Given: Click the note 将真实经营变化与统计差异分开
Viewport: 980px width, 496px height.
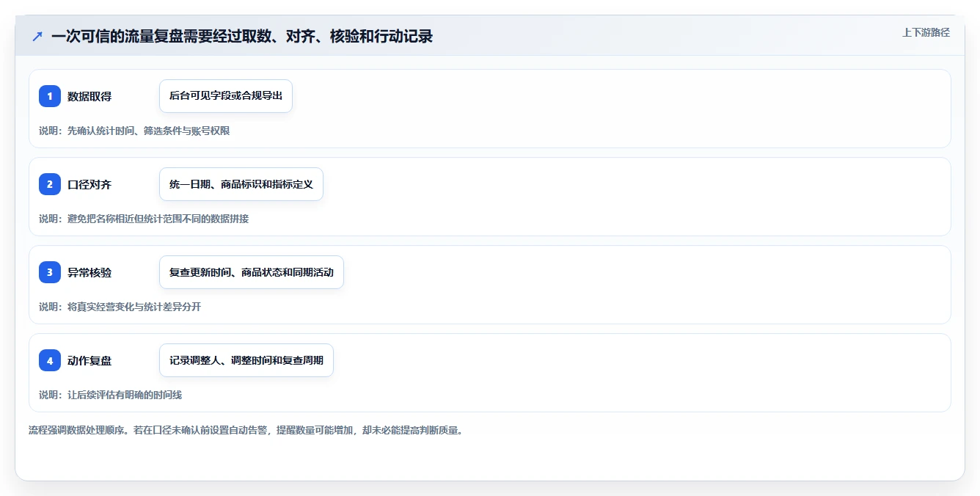Looking at the screenshot, I should 134,307.
